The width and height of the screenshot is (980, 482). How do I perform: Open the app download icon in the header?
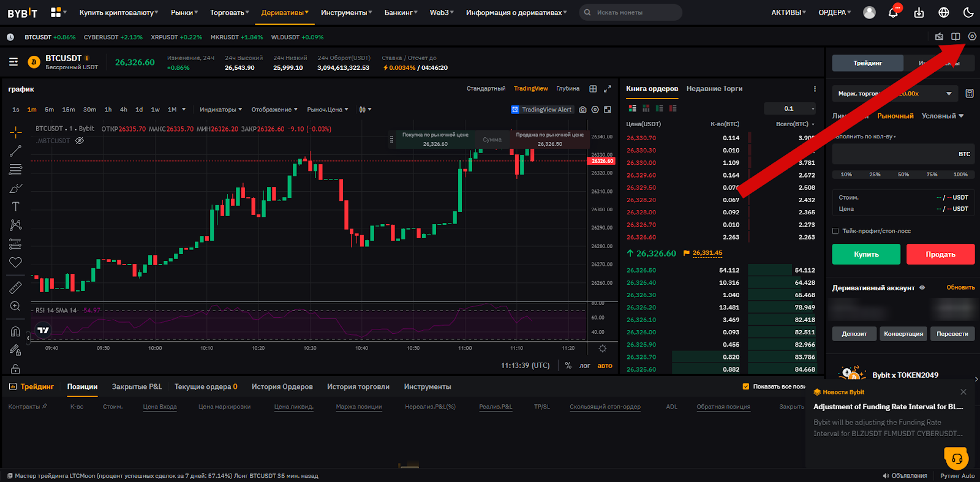[x=919, y=12]
